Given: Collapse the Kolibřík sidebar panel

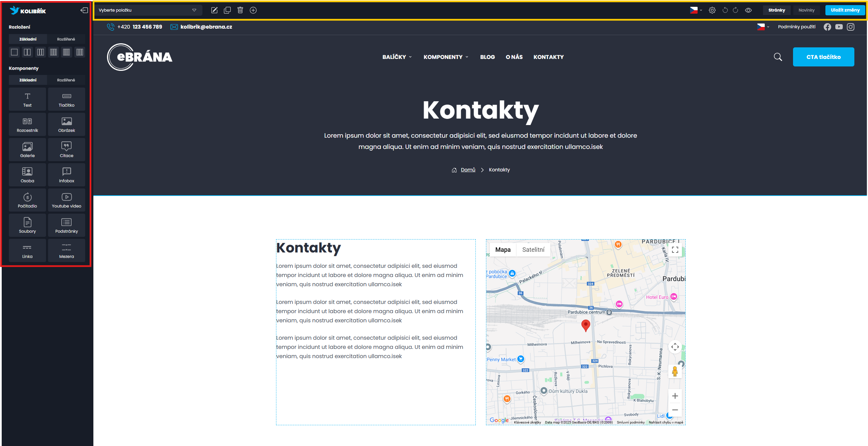Looking at the screenshot, I should point(83,10).
